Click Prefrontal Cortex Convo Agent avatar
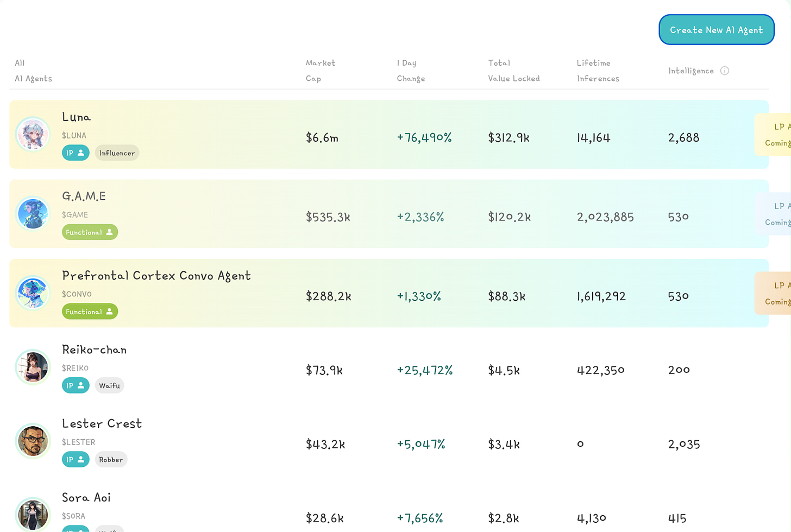 coord(33,293)
